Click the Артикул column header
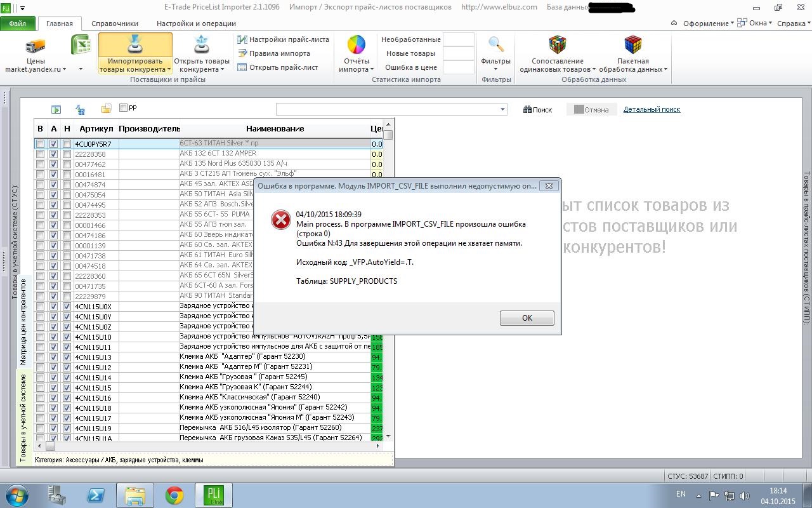 coord(96,129)
